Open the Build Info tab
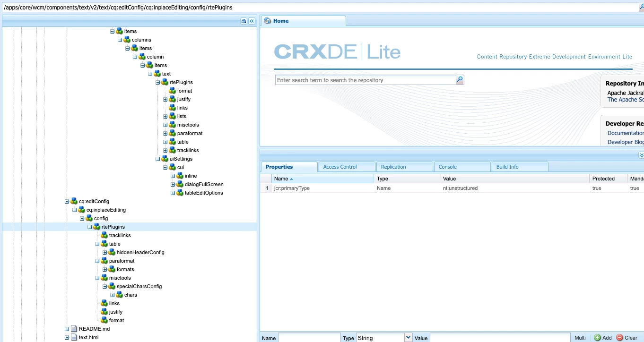The image size is (644, 342). click(x=520, y=167)
